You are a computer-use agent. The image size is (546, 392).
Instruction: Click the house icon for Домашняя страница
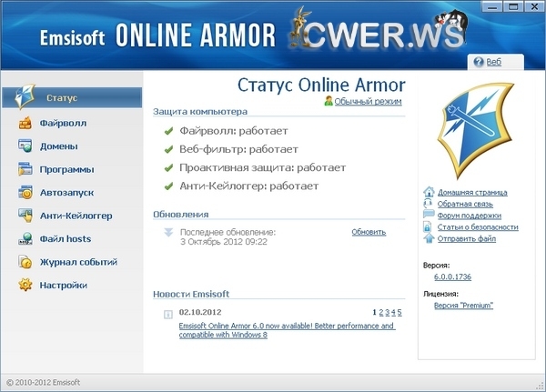tap(429, 192)
